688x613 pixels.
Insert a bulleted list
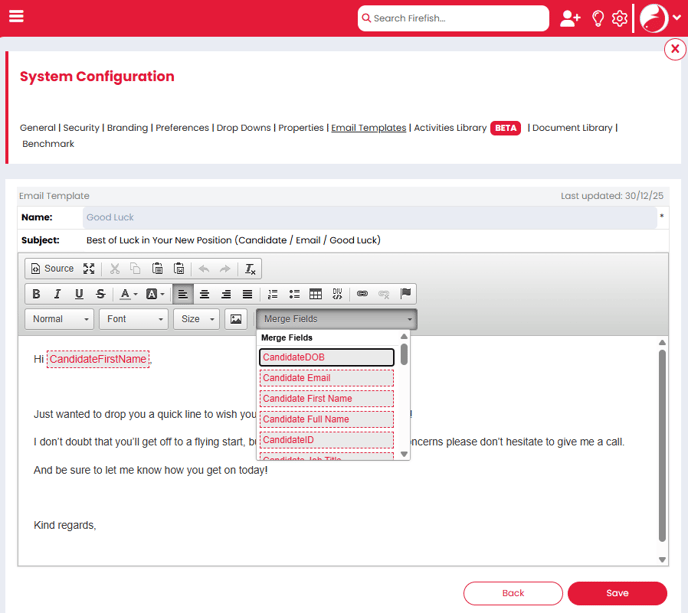(294, 294)
